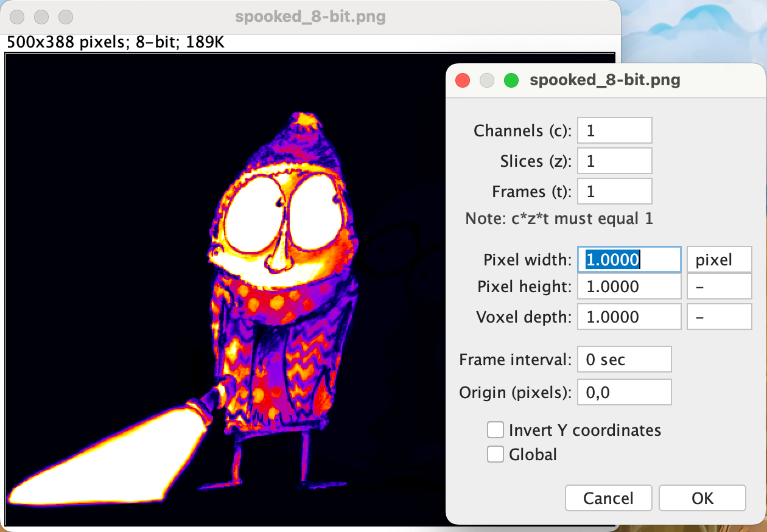This screenshot has height=532, width=767.
Task: Click the unit field beside Voxel depth
Action: coord(720,317)
